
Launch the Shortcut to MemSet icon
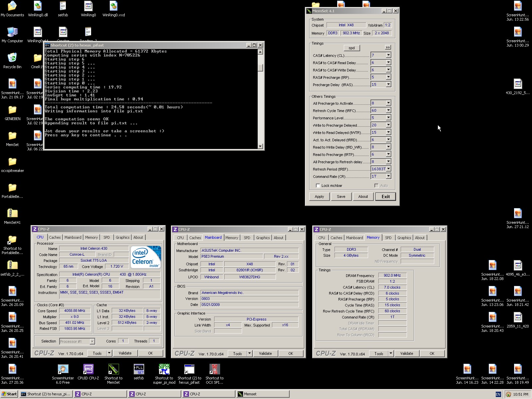click(x=113, y=374)
